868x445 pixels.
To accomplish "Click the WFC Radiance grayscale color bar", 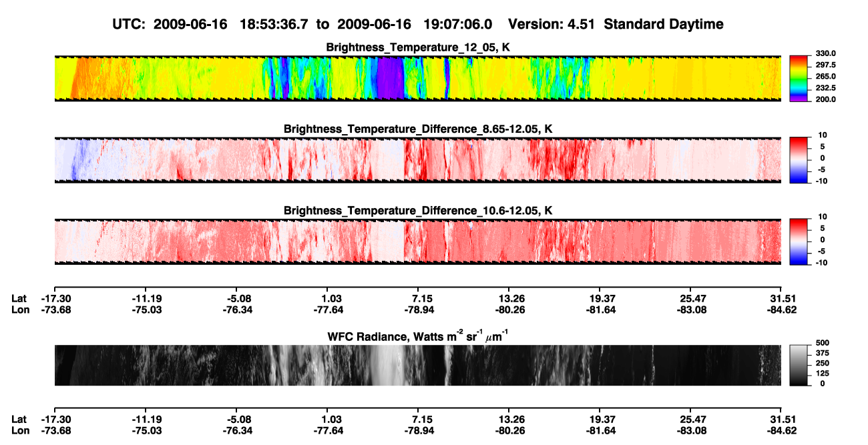I will [x=799, y=366].
